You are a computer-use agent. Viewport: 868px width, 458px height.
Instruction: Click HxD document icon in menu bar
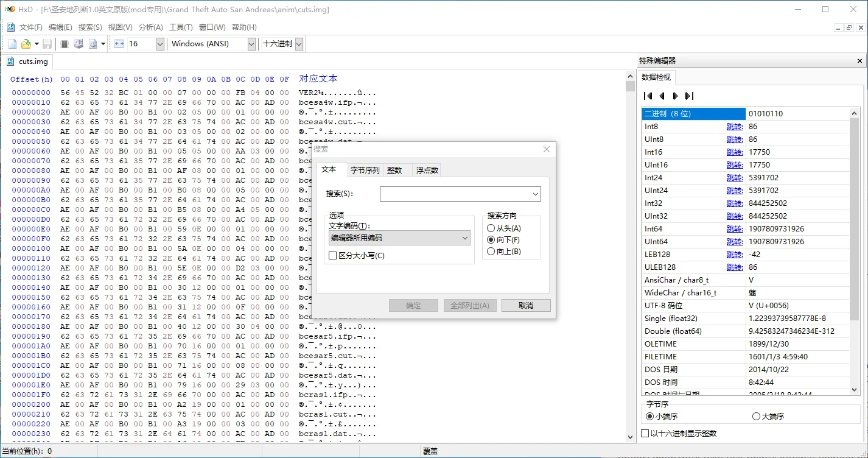click(10, 27)
